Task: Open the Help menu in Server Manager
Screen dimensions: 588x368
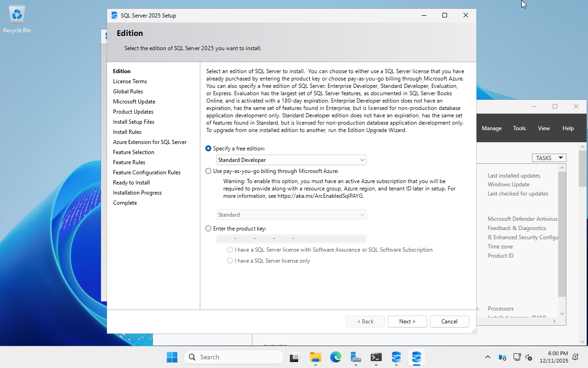Action: pyautogui.click(x=568, y=128)
